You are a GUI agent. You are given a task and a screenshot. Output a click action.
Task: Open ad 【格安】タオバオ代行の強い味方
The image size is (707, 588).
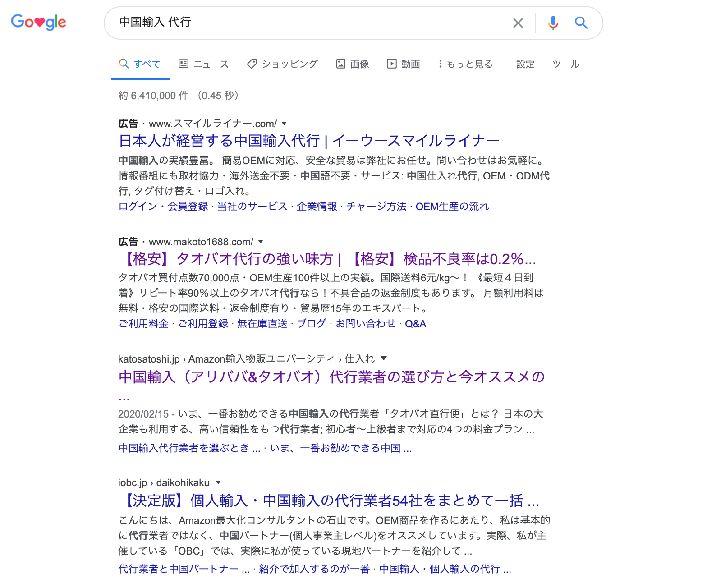tap(327, 259)
